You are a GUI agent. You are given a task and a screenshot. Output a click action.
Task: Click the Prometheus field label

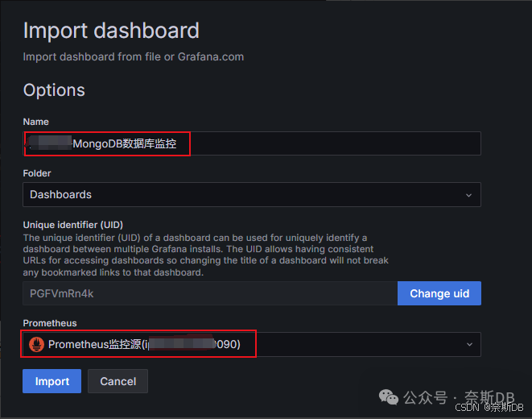pos(50,323)
